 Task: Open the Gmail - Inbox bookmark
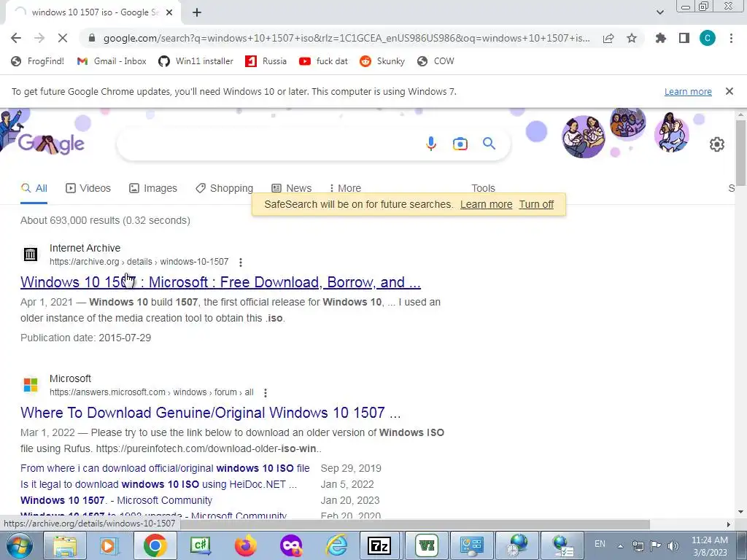[x=112, y=61]
